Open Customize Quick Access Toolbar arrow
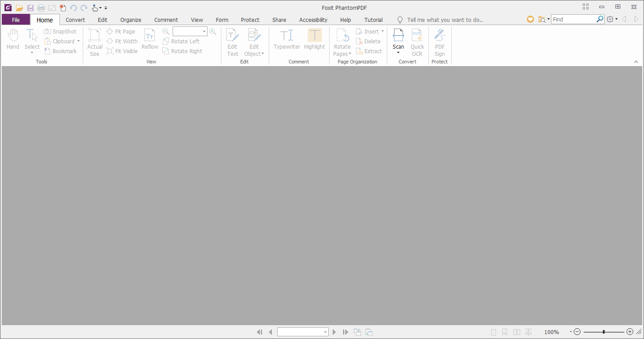 pyautogui.click(x=106, y=8)
